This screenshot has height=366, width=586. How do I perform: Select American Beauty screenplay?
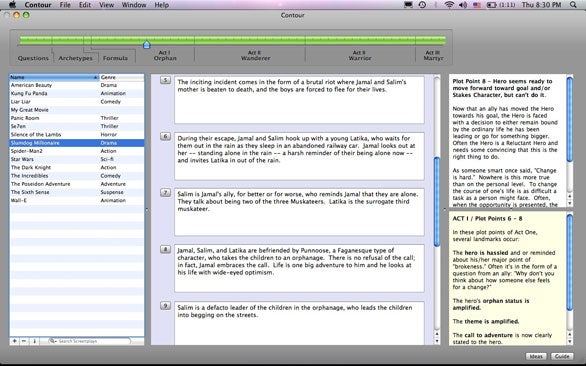click(77, 85)
